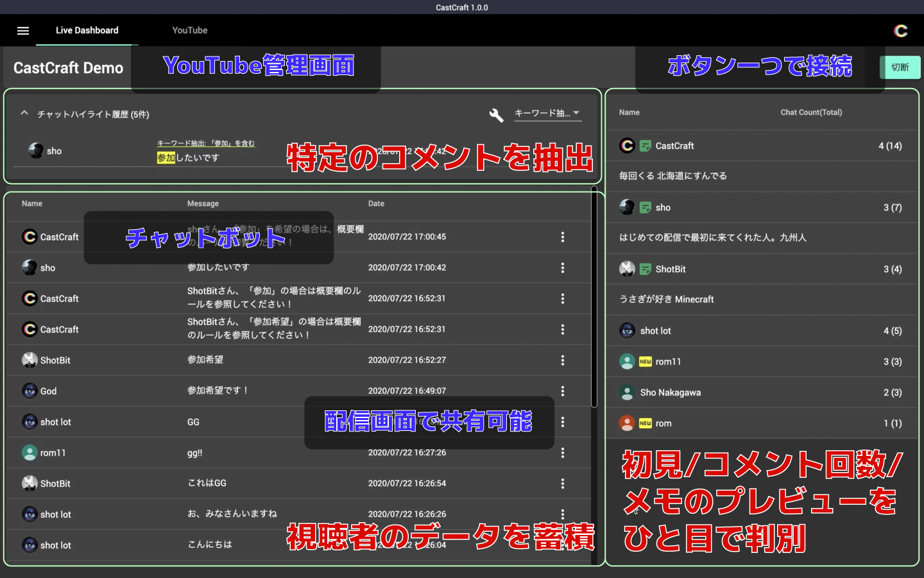Collapse the チャットハイライト履歴 panel
This screenshot has width=924, height=578.
[x=24, y=113]
